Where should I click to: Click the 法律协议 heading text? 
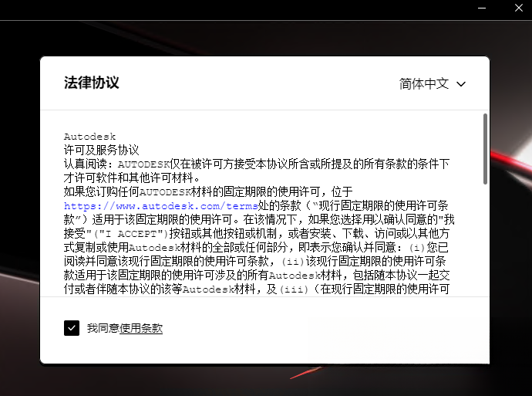pos(92,83)
